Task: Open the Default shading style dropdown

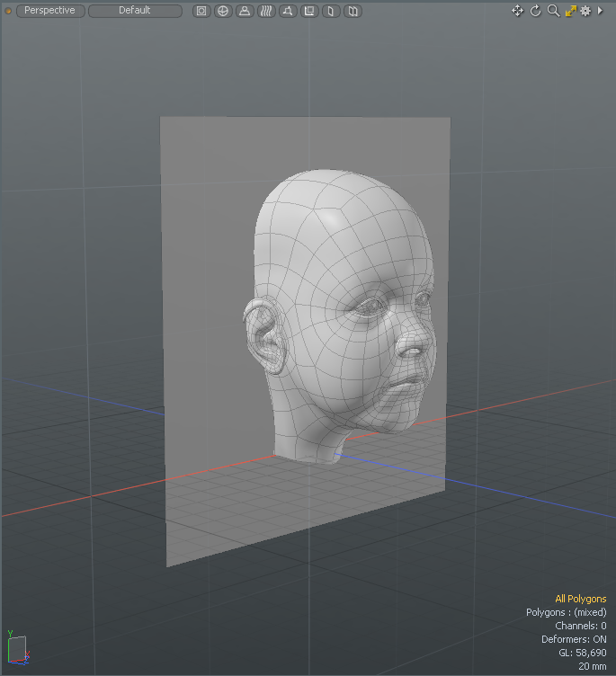Action: [x=135, y=11]
